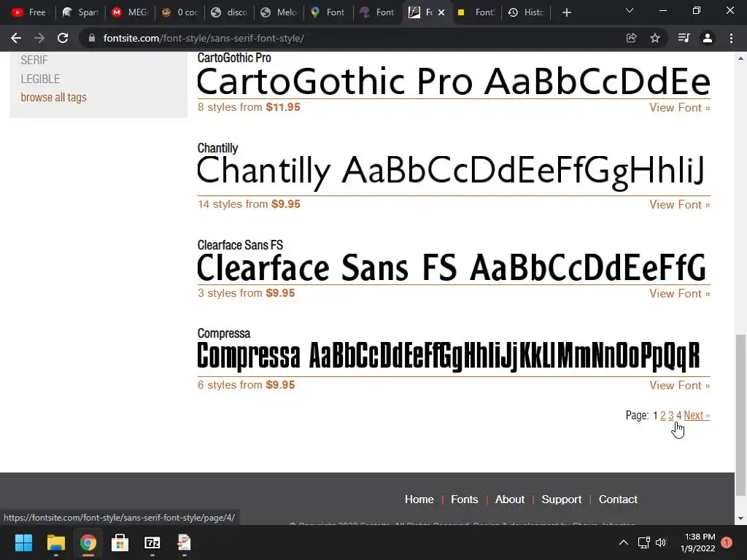
Task: Click View Font for Compressa
Action: coord(679,386)
